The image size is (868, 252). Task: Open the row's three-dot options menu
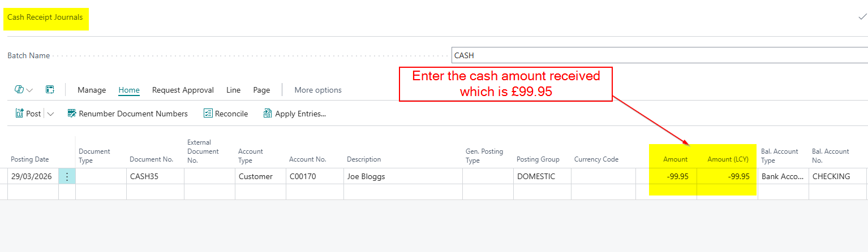tap(67, 176)
